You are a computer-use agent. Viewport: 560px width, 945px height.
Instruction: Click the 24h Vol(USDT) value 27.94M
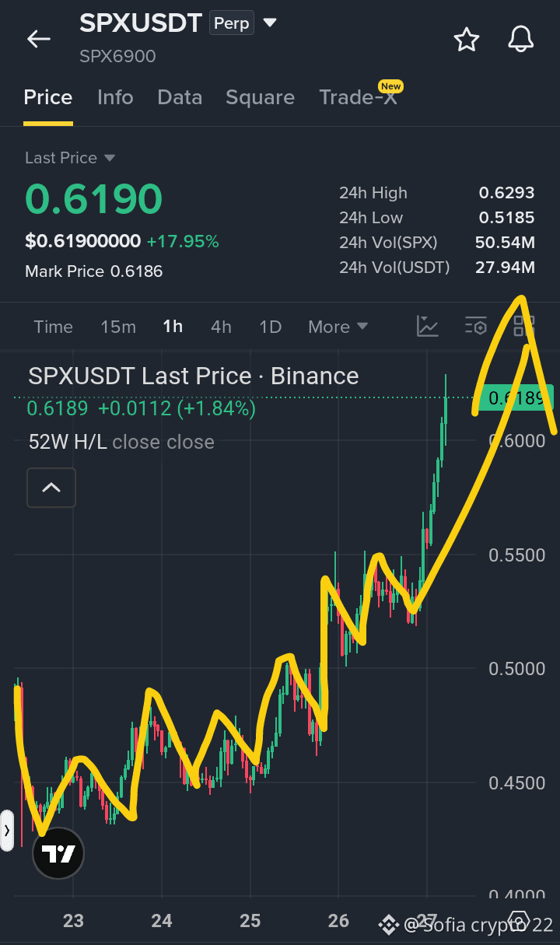505,268
